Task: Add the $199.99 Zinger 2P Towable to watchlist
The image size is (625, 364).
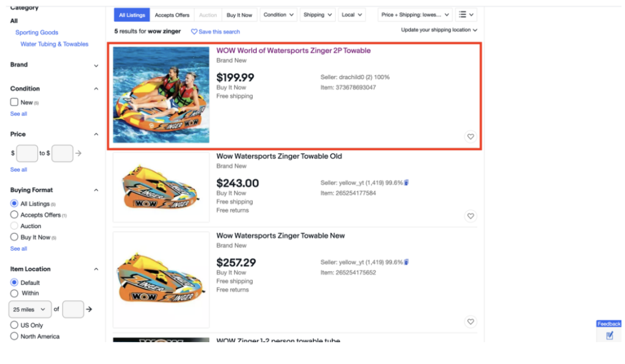Action: tap(470, 137)
